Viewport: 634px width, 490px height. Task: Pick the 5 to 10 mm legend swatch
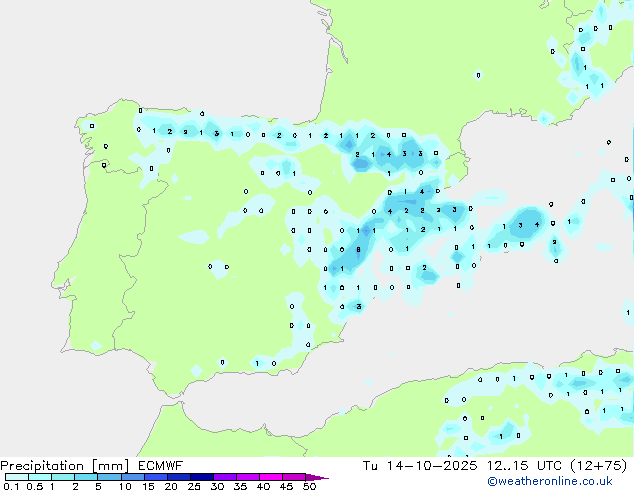109,477
